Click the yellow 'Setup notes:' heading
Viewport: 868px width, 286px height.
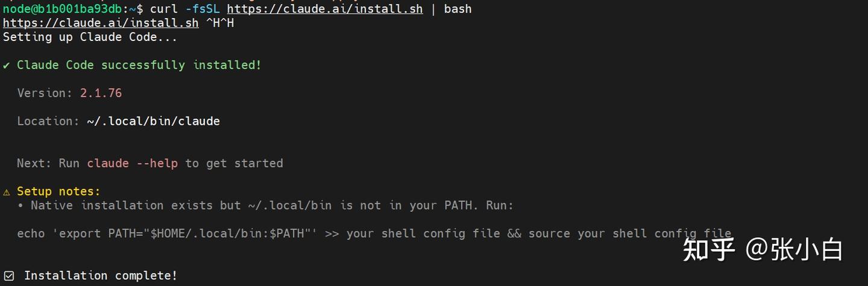58,192
